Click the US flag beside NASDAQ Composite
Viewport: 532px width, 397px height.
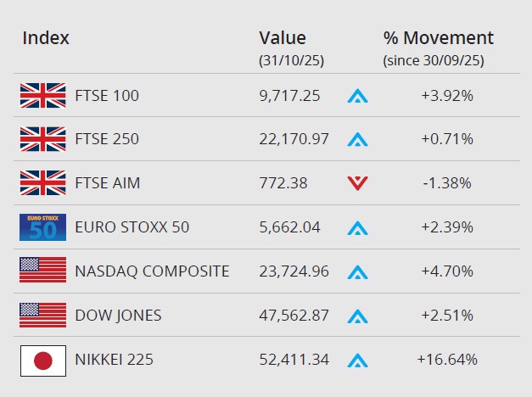(42, 271)
